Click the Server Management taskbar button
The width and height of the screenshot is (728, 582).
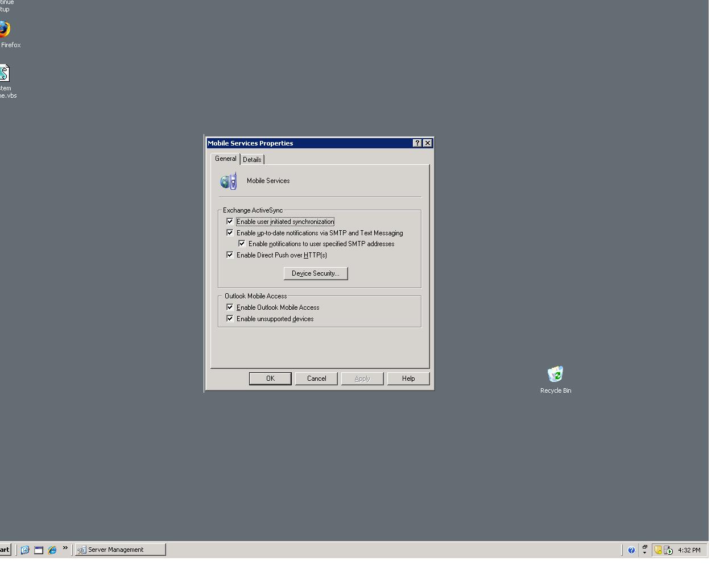121,550
